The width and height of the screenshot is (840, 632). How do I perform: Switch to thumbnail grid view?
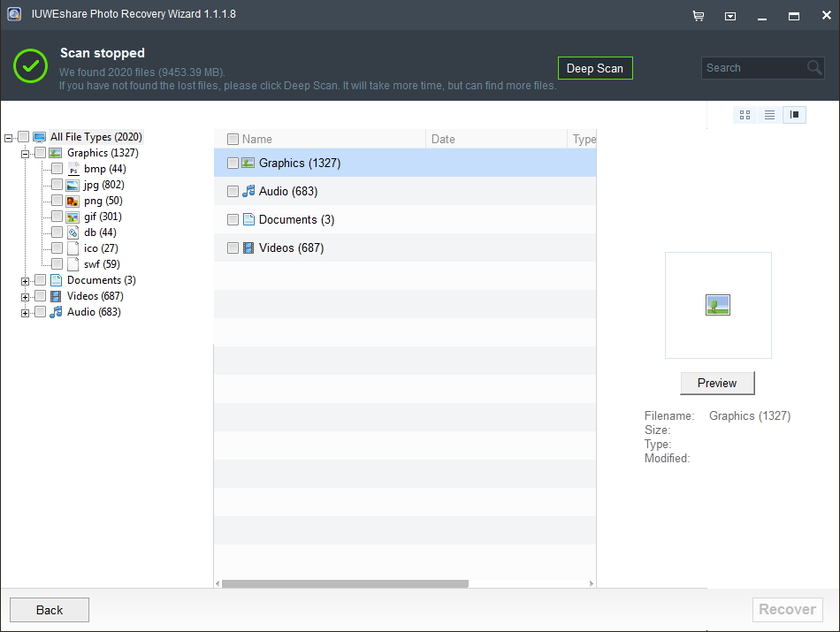pyautogui.click(x=745, y=115)
